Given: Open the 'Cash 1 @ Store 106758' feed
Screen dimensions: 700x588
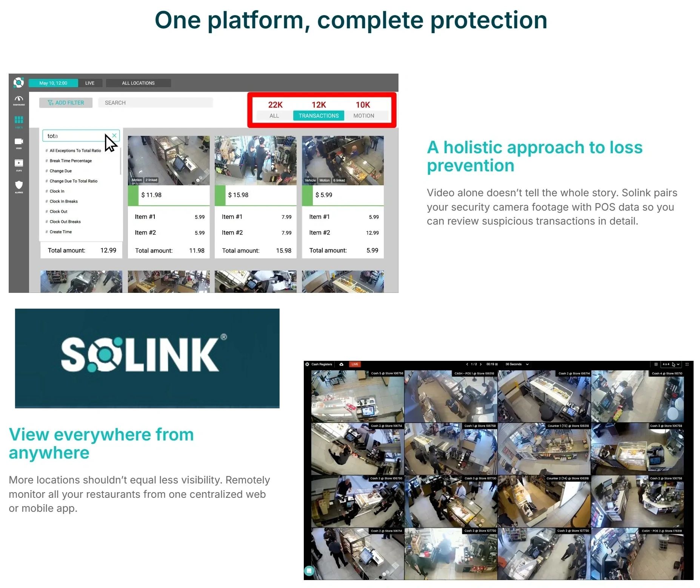Looking at the screenshot, I should [x=451, y=449].
